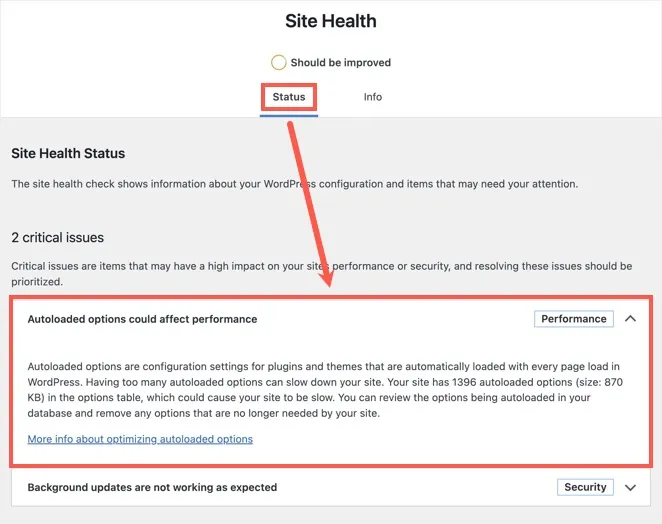Click the empty Autoloaded options header row area
The height and width of the screenshot is (524, 662).
coord(400,319)
